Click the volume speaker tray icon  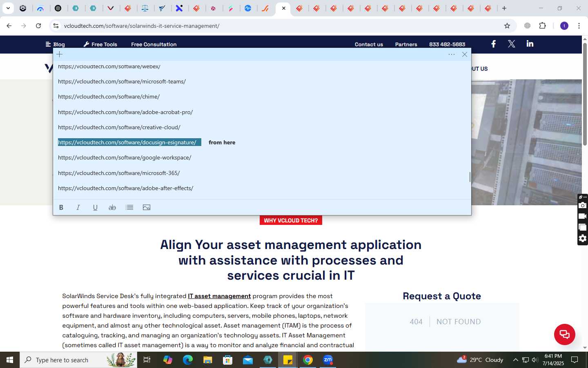[x=535, y=360]
